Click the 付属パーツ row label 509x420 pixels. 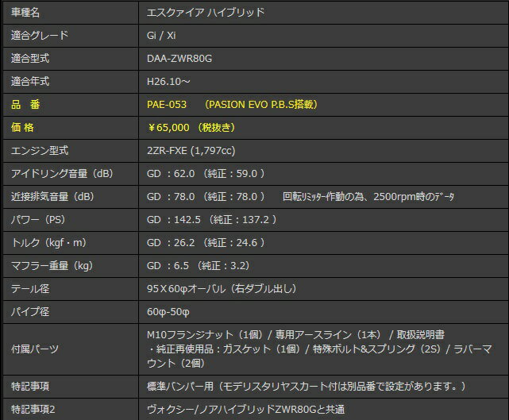pyautogui.click(x=35, y=349)
